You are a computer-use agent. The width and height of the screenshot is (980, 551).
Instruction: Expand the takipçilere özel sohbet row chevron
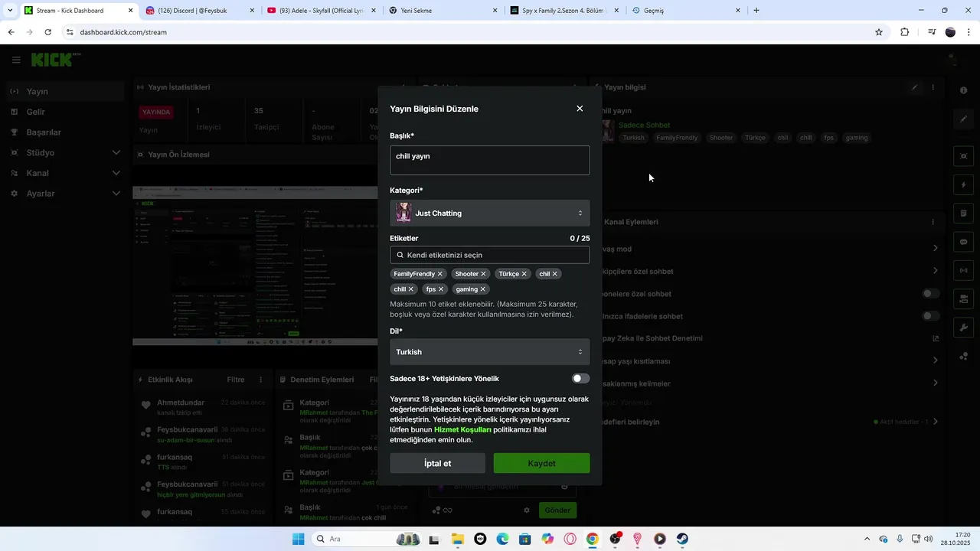coord(935,271)
